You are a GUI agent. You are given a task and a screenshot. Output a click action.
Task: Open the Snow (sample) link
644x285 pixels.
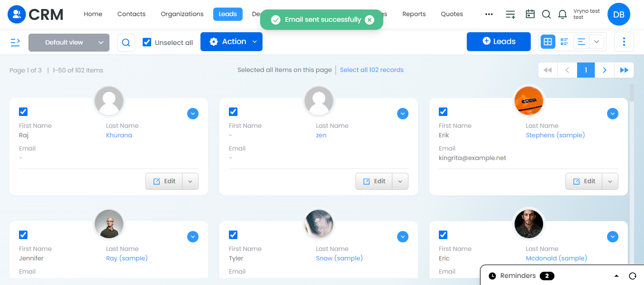[339, 258]
